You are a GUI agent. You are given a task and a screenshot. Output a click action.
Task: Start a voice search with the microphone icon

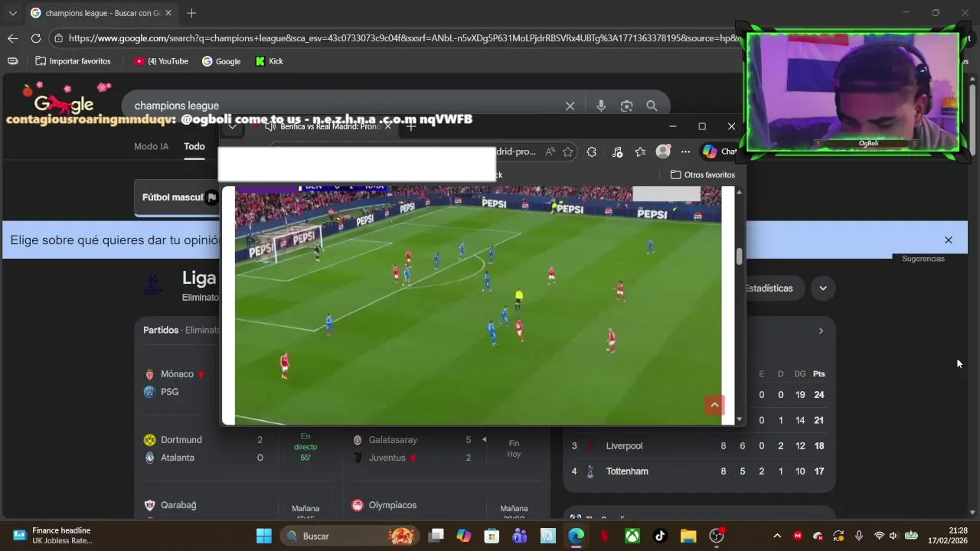(x=601, y=106)
